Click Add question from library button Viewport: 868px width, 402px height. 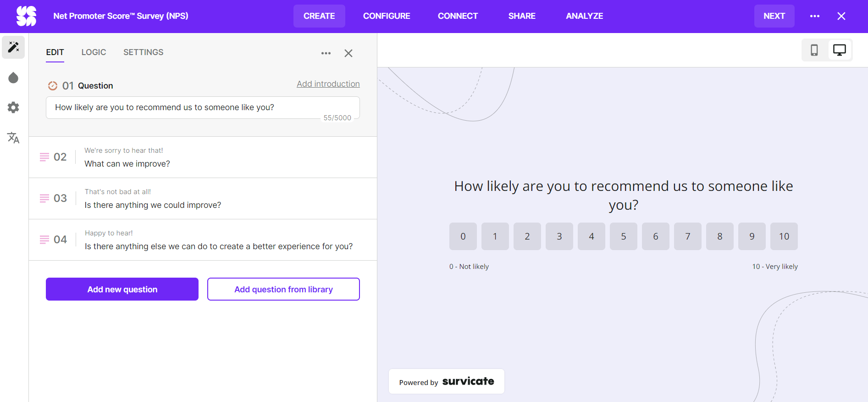click(283, 289)
